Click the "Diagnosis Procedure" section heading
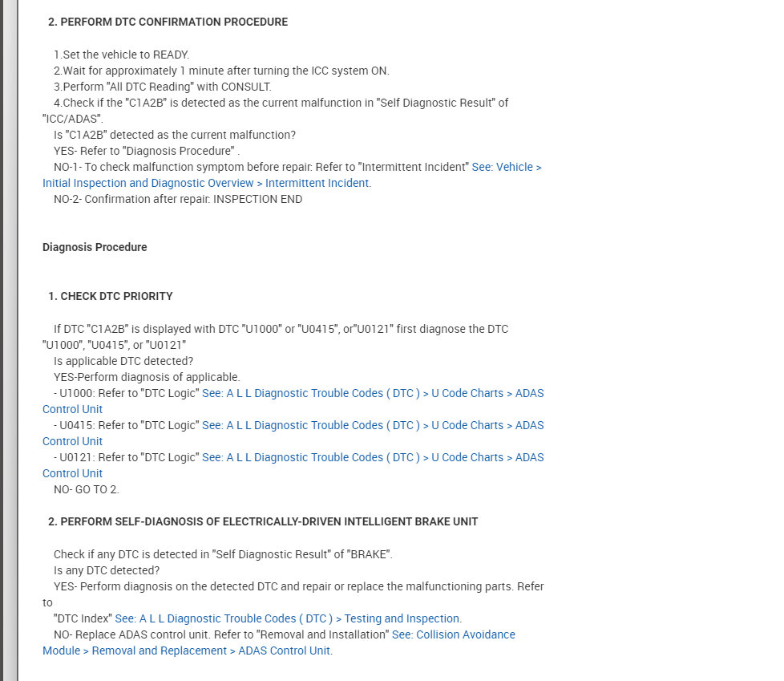Viewport: 784px width, 681px height. click(x=95, y=247)
